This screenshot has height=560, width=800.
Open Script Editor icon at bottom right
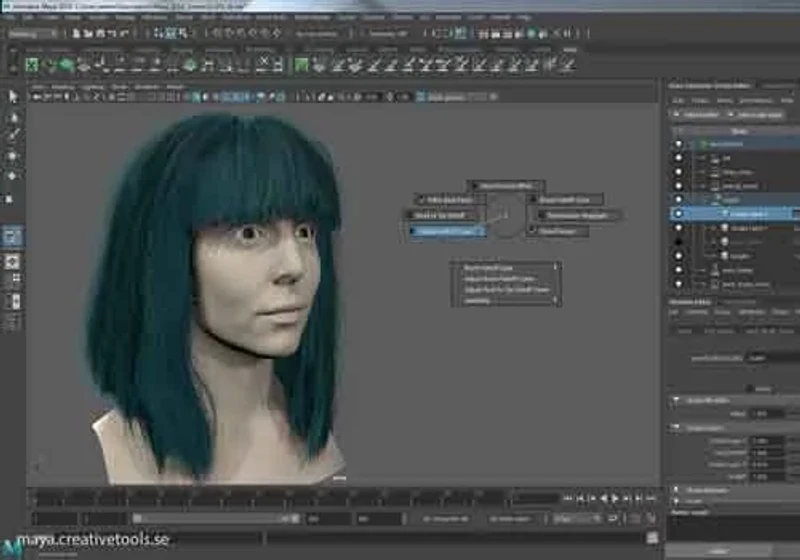[x=652, y=538]
